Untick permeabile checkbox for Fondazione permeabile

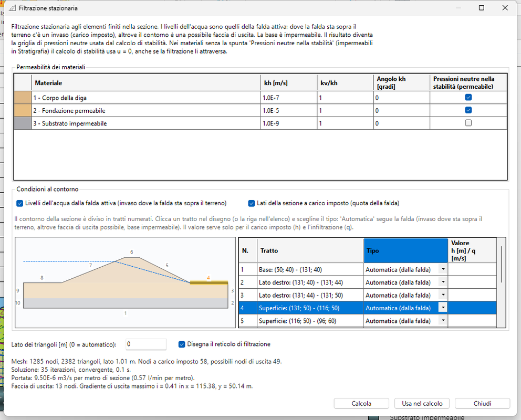[x=468, y=110]
